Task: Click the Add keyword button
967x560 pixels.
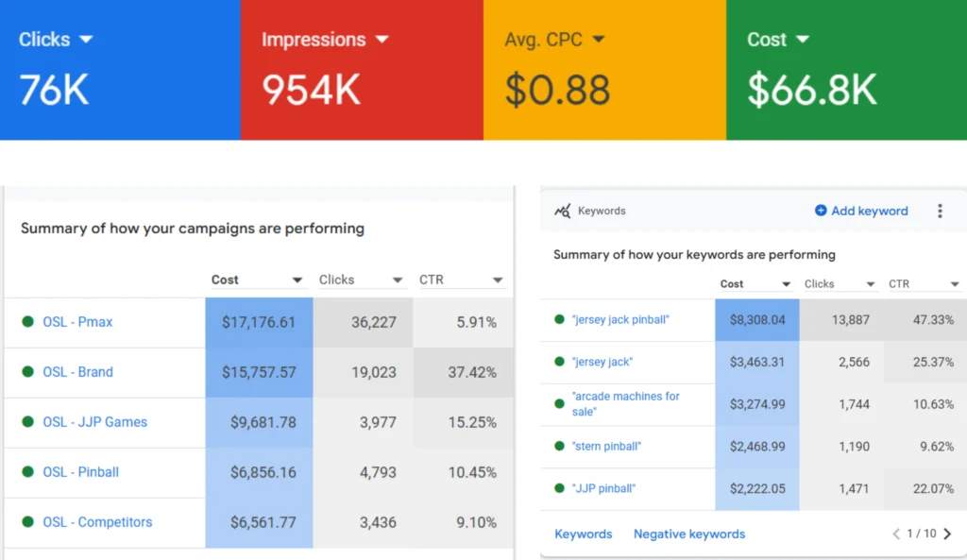Action: point(861,211)
